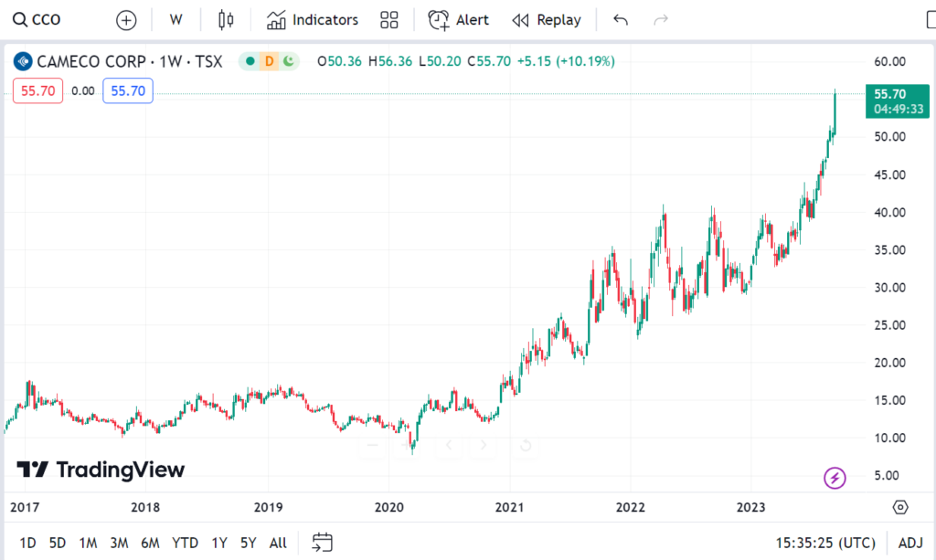The image size is (936, 560).
Task: Click the orange D data-mode badge
Action: pyautogui.click(x=270, y=61)
